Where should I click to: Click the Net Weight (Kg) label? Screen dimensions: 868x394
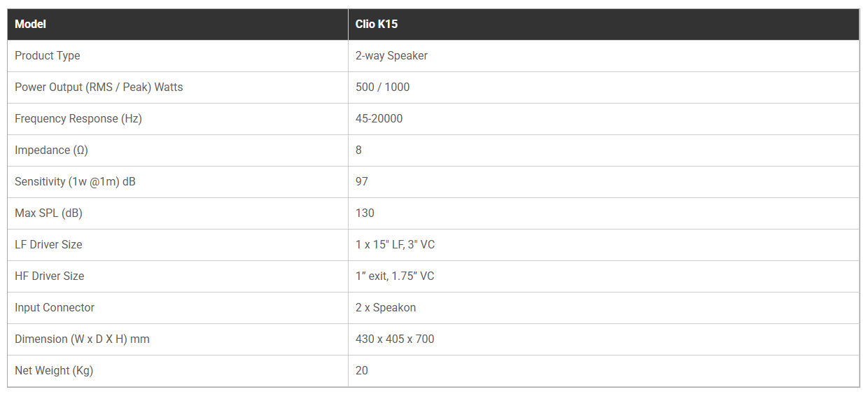(x=54, y=371)
